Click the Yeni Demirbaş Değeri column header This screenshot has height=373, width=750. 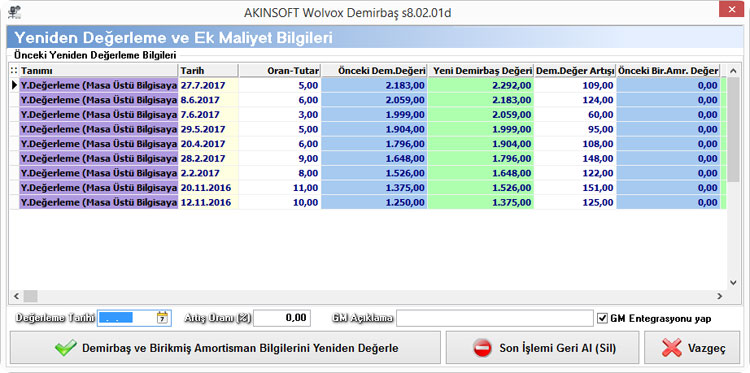tap(480, 71)
